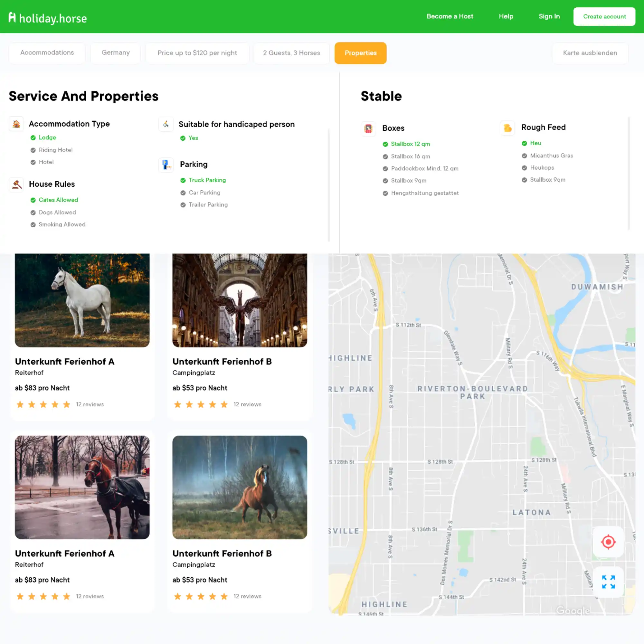
Task: Expand map with the fullscreen arrows icon
Action: [x=608, y=582]
